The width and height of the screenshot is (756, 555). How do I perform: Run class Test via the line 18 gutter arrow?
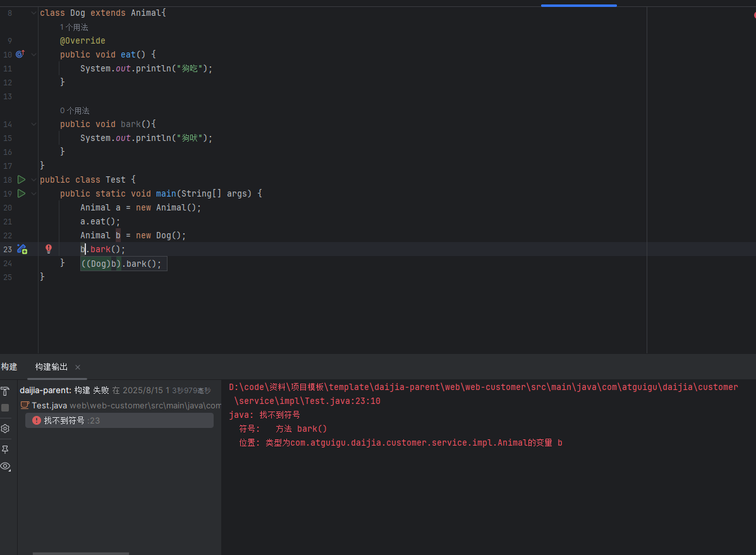coord(21,180)
